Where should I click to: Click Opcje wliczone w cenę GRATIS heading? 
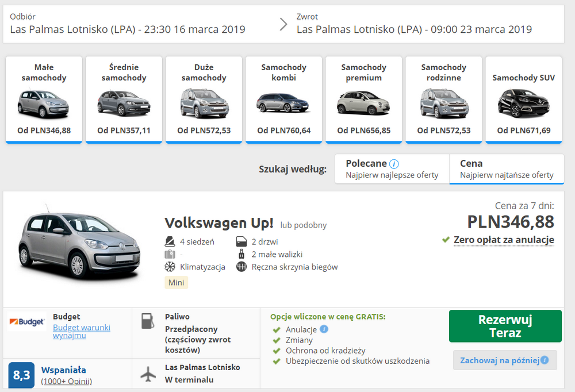[x=328, y=317]
